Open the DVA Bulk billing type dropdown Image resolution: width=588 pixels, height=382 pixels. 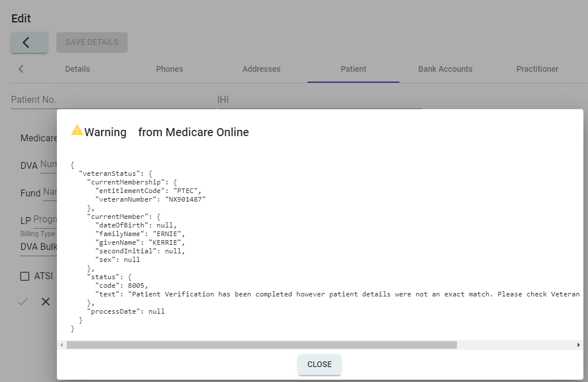39,246
